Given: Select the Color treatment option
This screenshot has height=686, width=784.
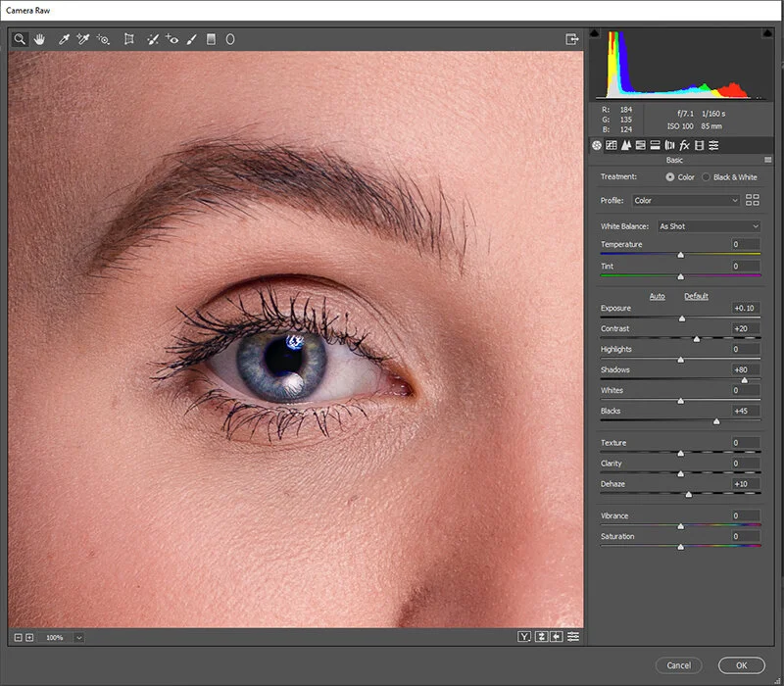Looking at the screenshot, I should 672,176.
